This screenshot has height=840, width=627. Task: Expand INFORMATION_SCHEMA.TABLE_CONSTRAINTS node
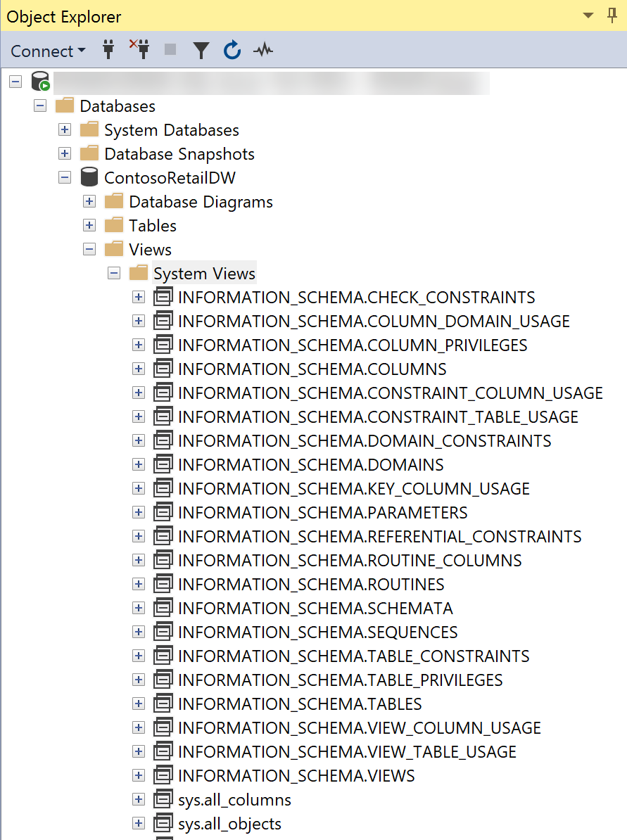click(139, 656)
